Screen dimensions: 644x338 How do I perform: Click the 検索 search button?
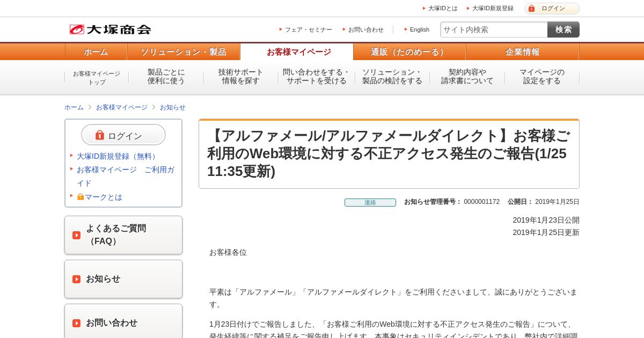tap(563, 30)
